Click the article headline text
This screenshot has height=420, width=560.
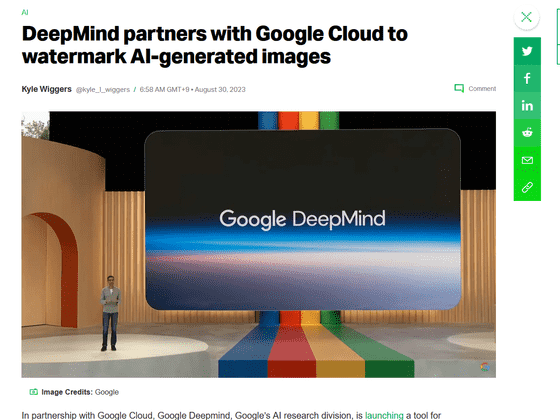[215, 45]
